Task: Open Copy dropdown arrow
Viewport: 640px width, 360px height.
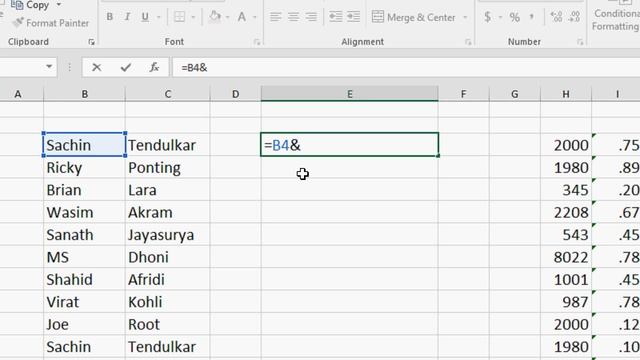Action: click(x=59, y=5)
